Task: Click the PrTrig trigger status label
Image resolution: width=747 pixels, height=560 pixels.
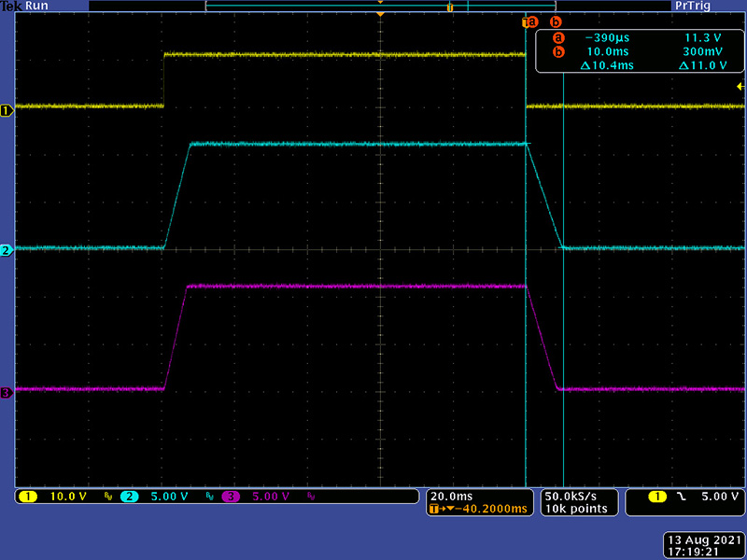Action: [x=692, y=6]
